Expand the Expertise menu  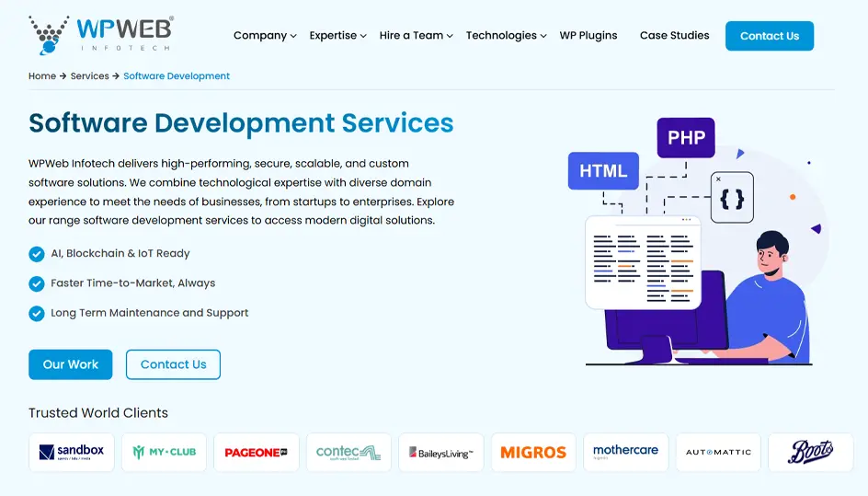[x=337, y=36]
